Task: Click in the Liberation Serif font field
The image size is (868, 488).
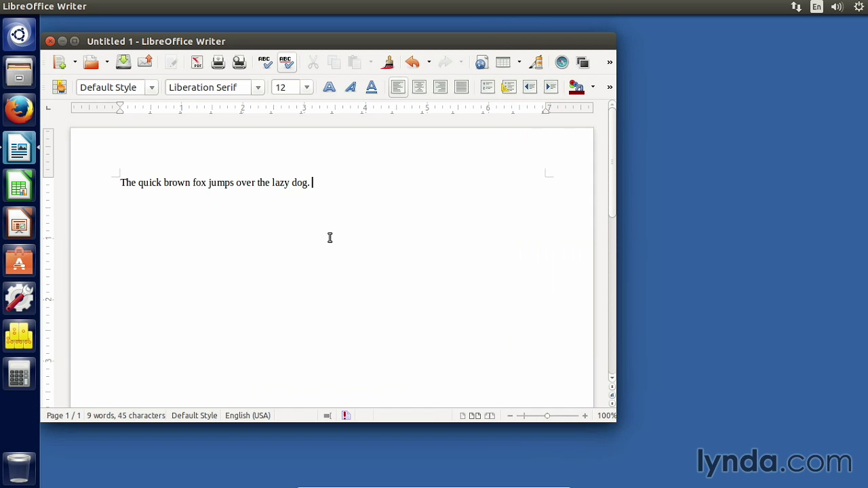Action: coord(208,87)
